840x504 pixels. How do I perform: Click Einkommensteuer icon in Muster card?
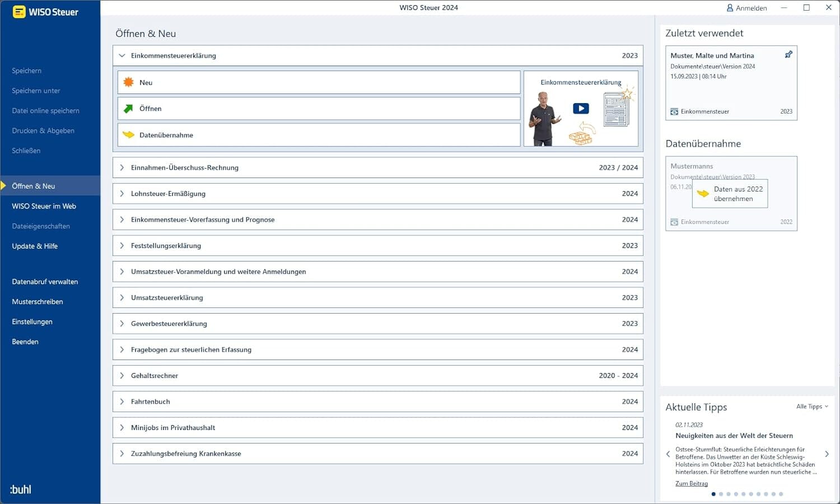coord(674,112)
